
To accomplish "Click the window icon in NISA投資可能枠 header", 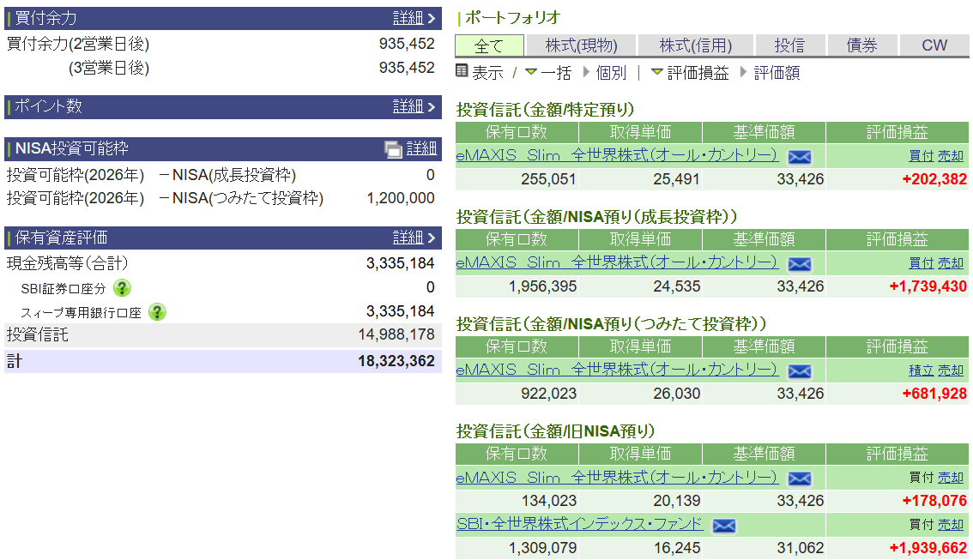I will click(x=393, y=149).
